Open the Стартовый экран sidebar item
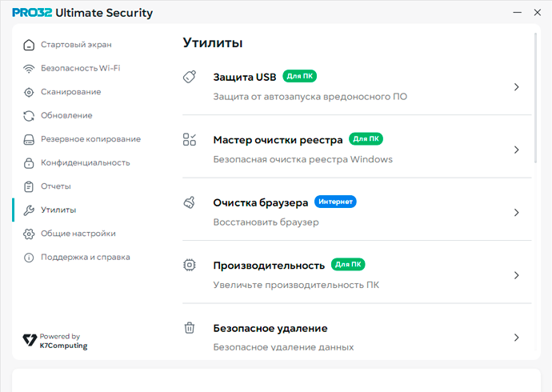The height and width of the screenshot is (392, 552). pyautogui.click(x=76, y=45)
